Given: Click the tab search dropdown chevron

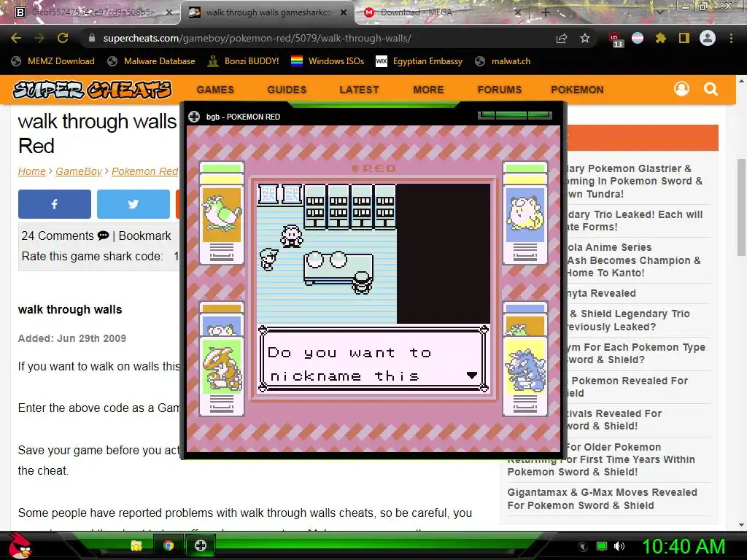Looking at the screenshot, I should point(660,12).
